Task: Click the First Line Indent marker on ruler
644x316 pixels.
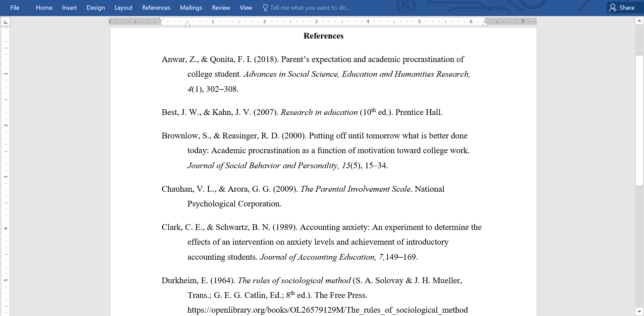Action: pyautogui.click(x=161, y=19)
